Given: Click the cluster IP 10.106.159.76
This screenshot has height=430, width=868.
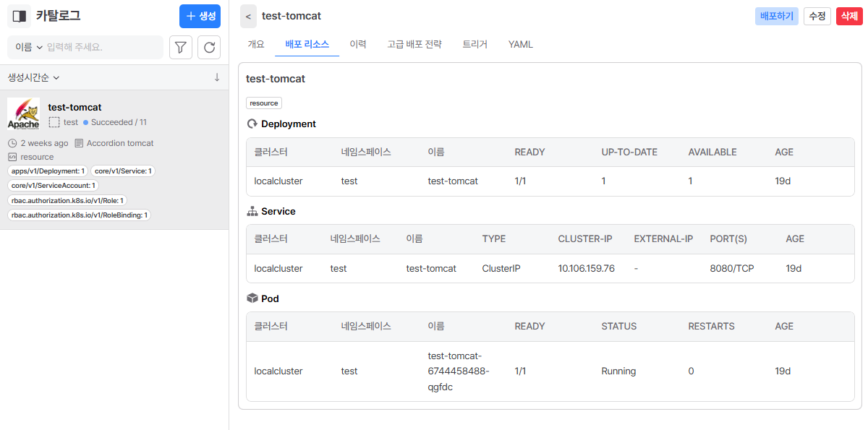Looking at the screenshot, I should point(587,268).
